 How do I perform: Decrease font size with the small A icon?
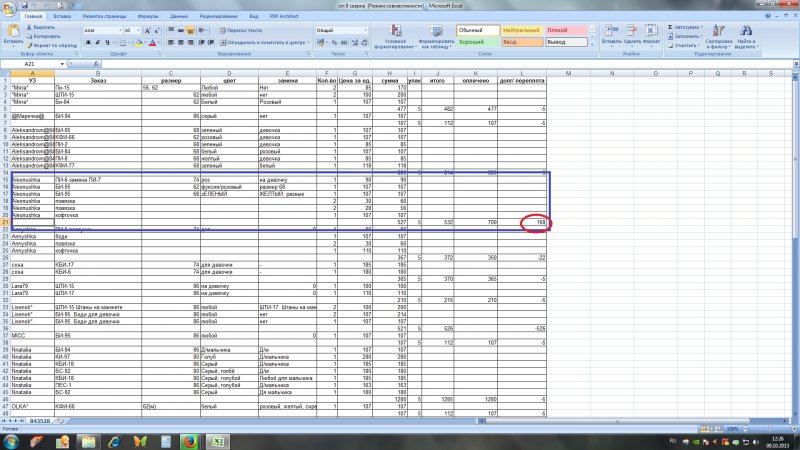coord(157,31)
